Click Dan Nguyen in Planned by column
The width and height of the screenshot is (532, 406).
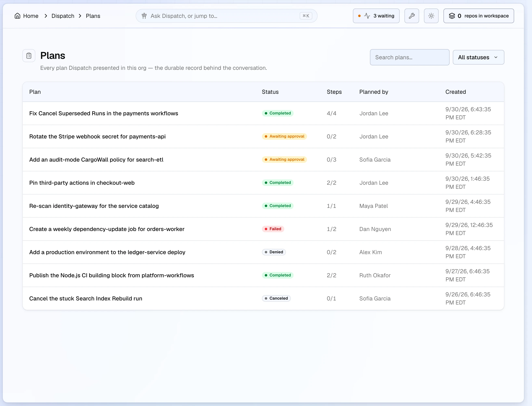375,229
